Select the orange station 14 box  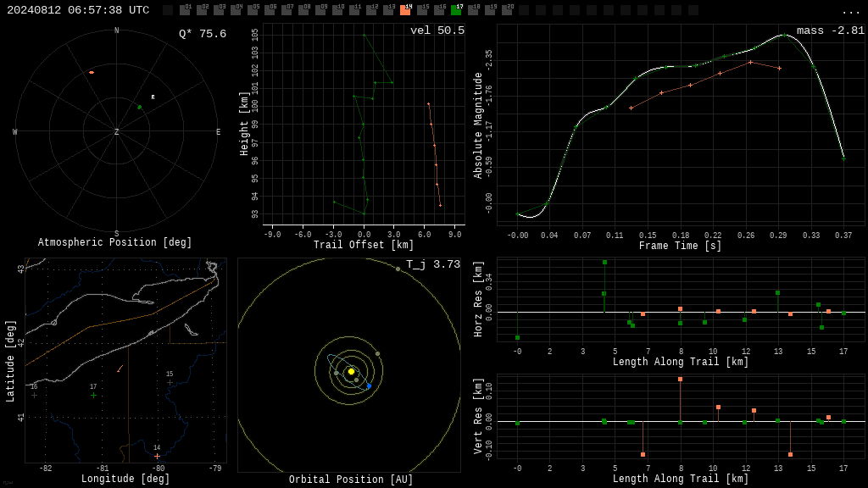pyautogui.click(x=405, y=10)
